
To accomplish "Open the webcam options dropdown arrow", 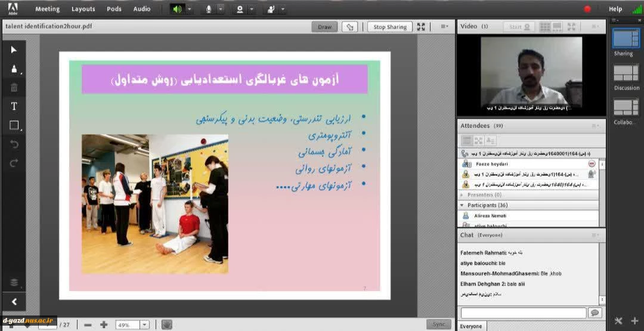I will coord(252,9).
